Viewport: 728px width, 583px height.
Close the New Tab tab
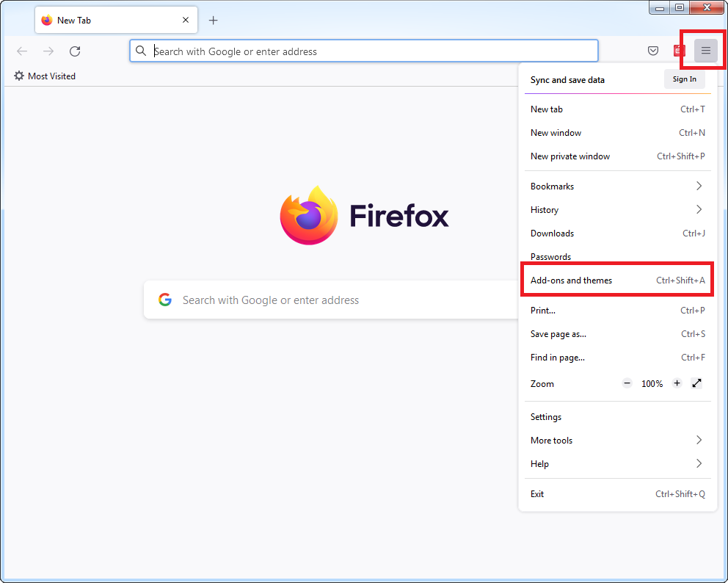(186, 20)
